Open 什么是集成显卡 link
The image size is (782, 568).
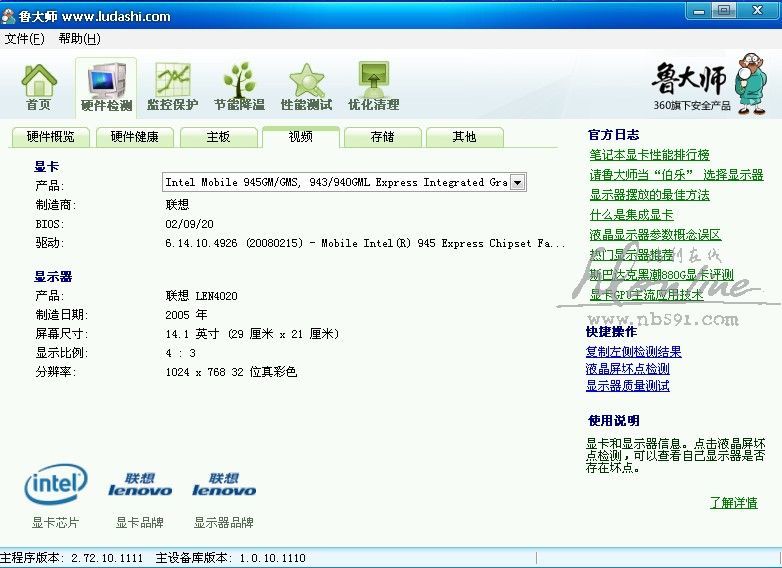(631, 215)
